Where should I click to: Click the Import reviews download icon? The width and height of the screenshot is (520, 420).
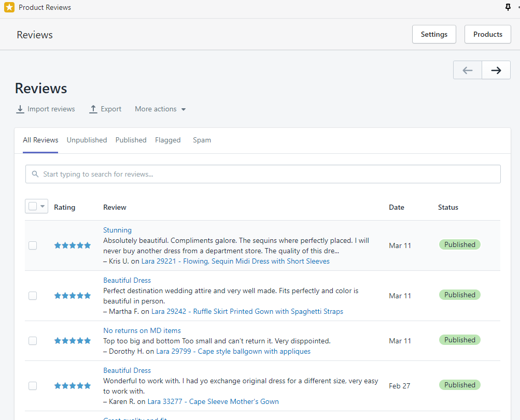[x=20, y=109]
